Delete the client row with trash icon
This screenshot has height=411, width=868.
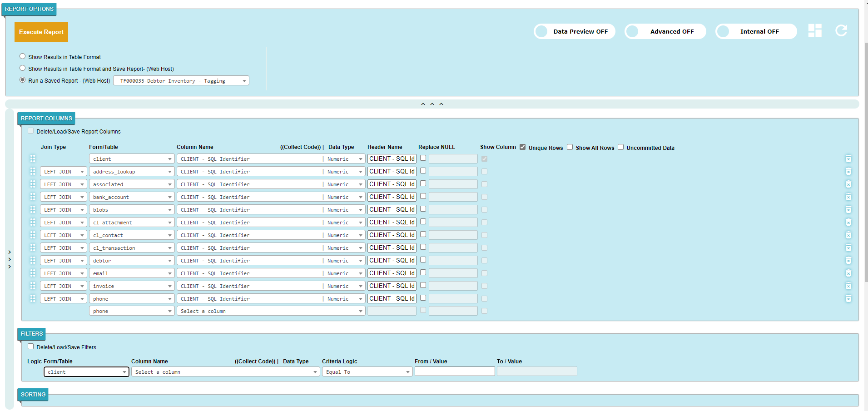pyautogui.click(x=848, y=159)
